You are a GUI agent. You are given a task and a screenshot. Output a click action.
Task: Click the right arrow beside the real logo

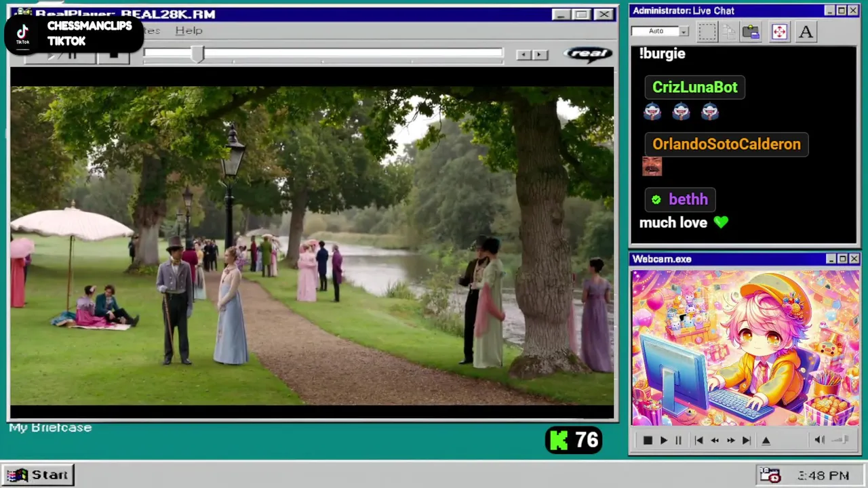(x=540, y=55)
